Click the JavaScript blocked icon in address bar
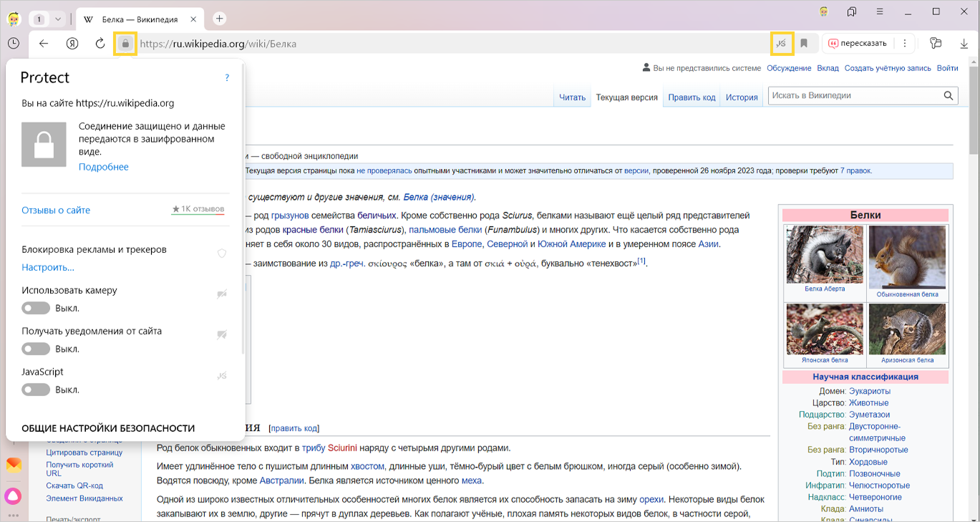Viewport: 980px width, 522px height. 782,44
